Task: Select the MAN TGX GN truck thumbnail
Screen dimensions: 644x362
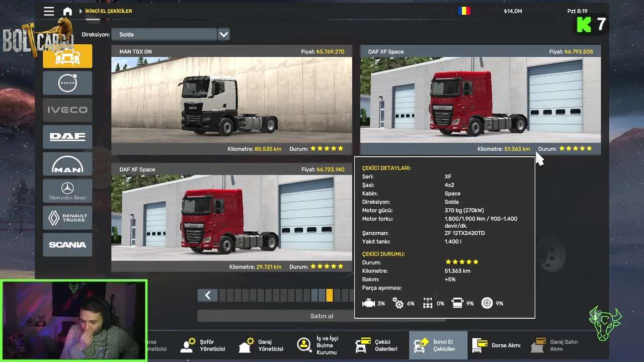Action: (x=231, y=100)
